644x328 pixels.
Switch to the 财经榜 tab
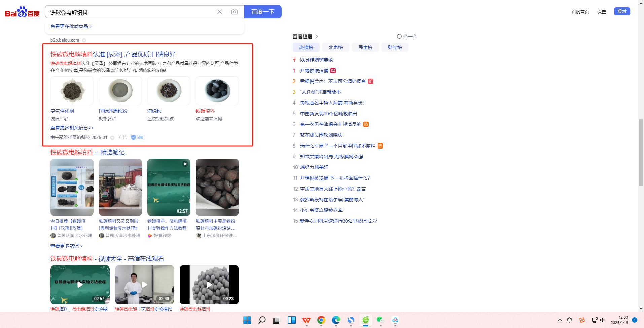(x=395, y=47)
